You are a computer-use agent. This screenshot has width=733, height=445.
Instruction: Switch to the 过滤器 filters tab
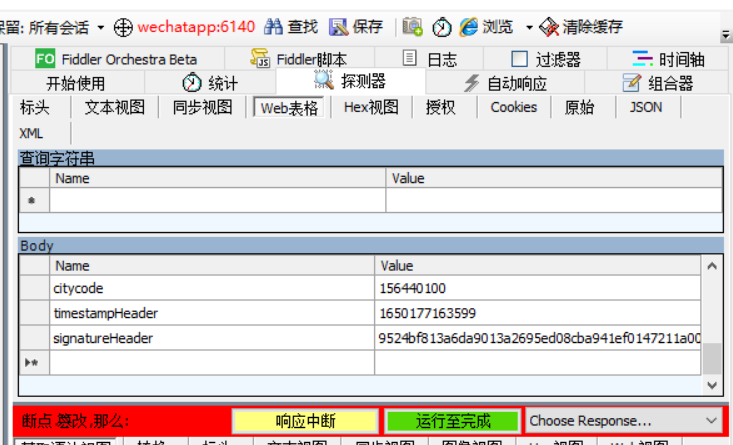[546, 59]
